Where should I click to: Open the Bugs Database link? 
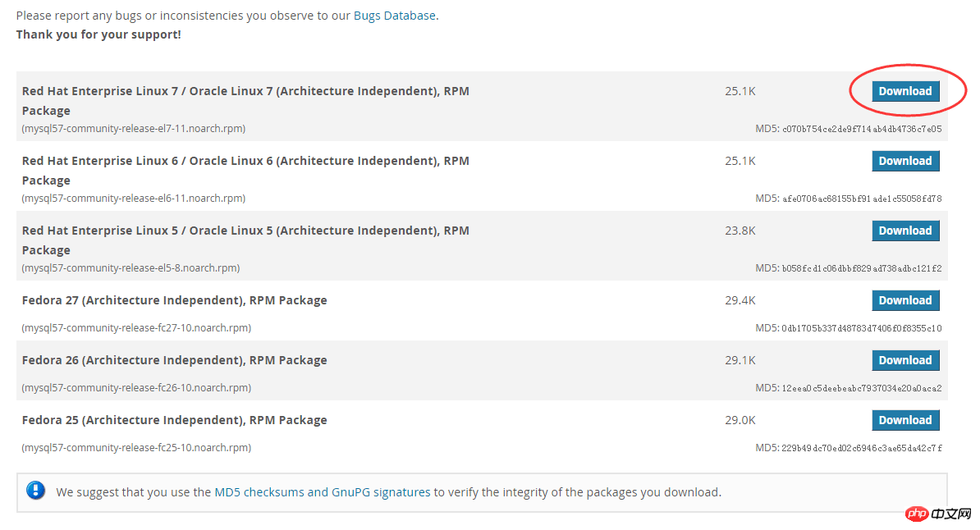point(394,16)
